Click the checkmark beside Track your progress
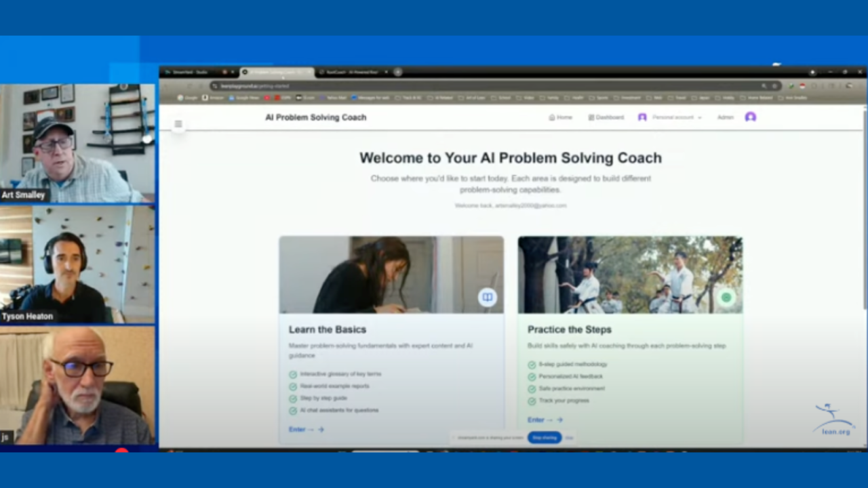 pyautogui.click(x=532, y=401)
